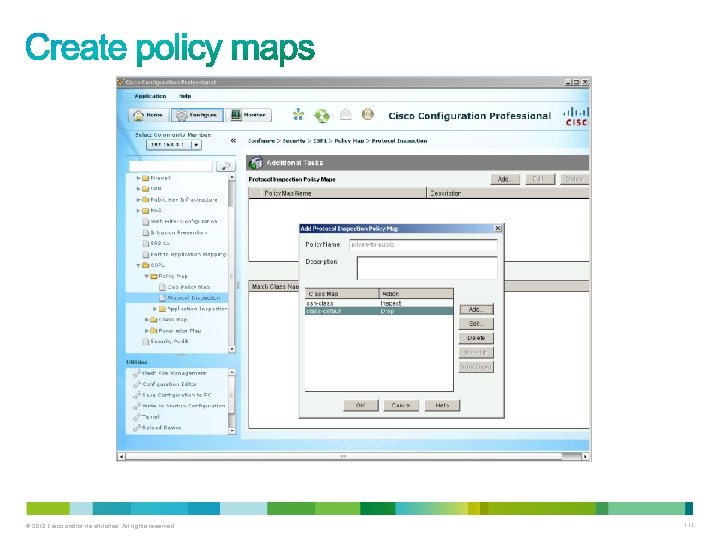Click the Additional Tasks header icon

tap(255, 163)
